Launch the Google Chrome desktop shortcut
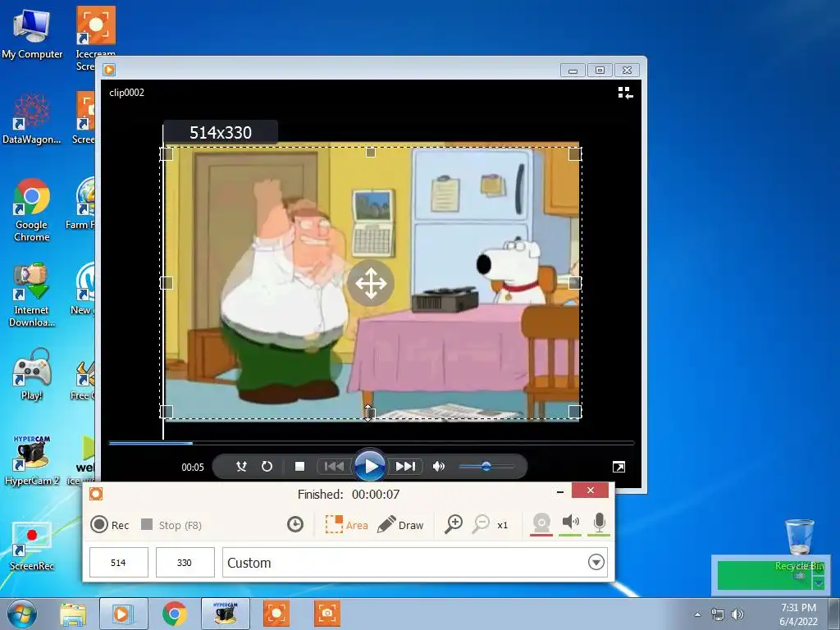840x630 pixels. coord(32,210)
